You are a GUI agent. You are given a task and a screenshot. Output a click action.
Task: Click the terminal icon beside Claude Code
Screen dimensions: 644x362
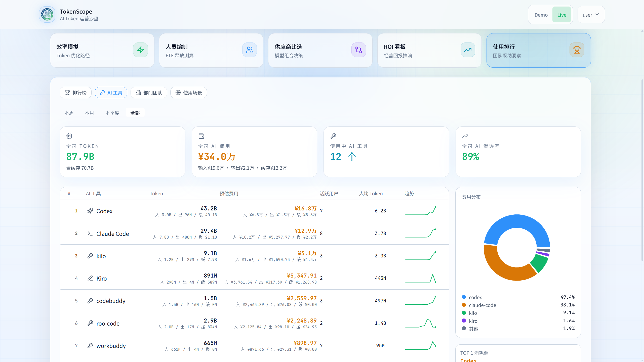click(90, 233)
